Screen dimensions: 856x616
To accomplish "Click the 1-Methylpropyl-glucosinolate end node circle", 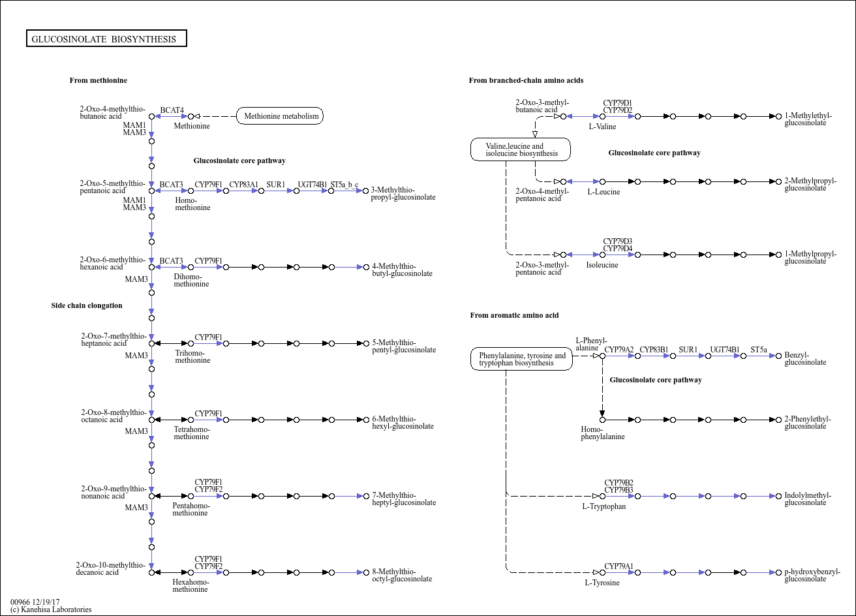I will point(778,254).
